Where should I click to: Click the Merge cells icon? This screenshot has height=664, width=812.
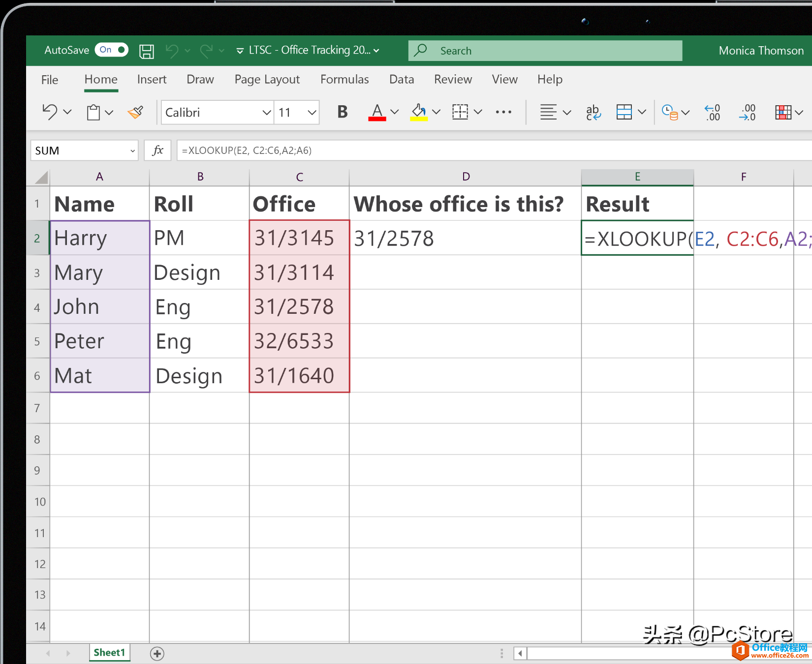click(624, 112)
